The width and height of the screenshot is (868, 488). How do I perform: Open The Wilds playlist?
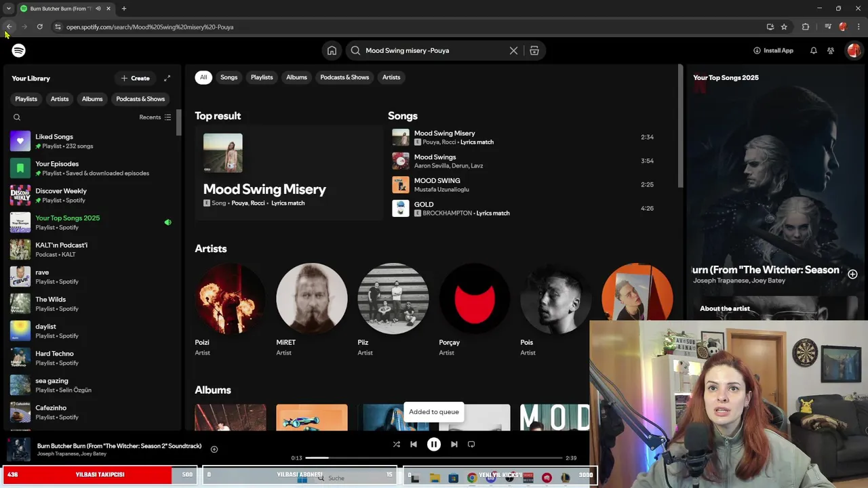(x=91, y=304)
